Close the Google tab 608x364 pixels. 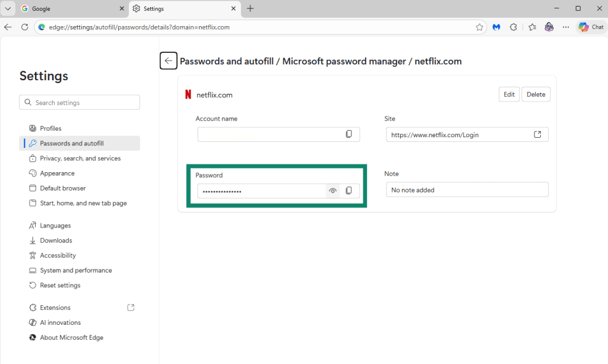coord(121,8)
